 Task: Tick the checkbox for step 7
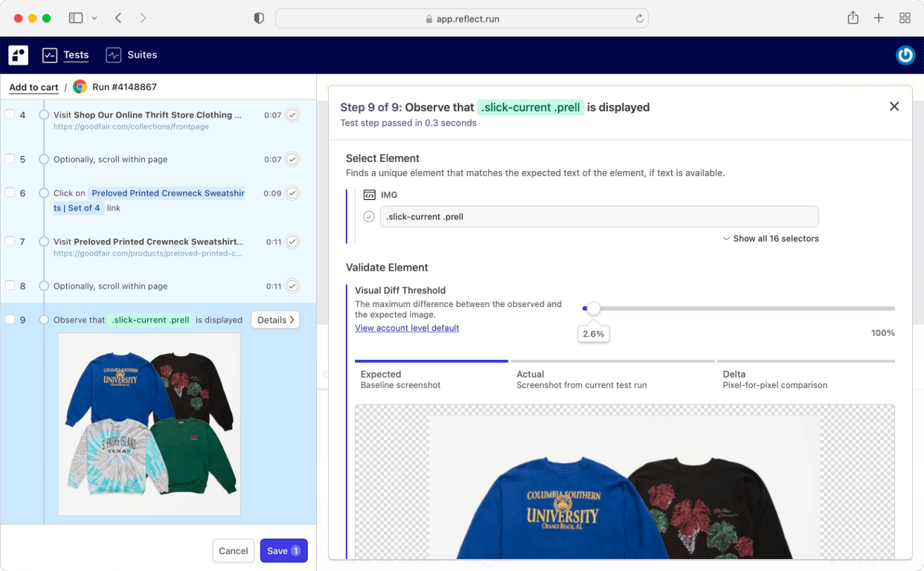(10, 241)
